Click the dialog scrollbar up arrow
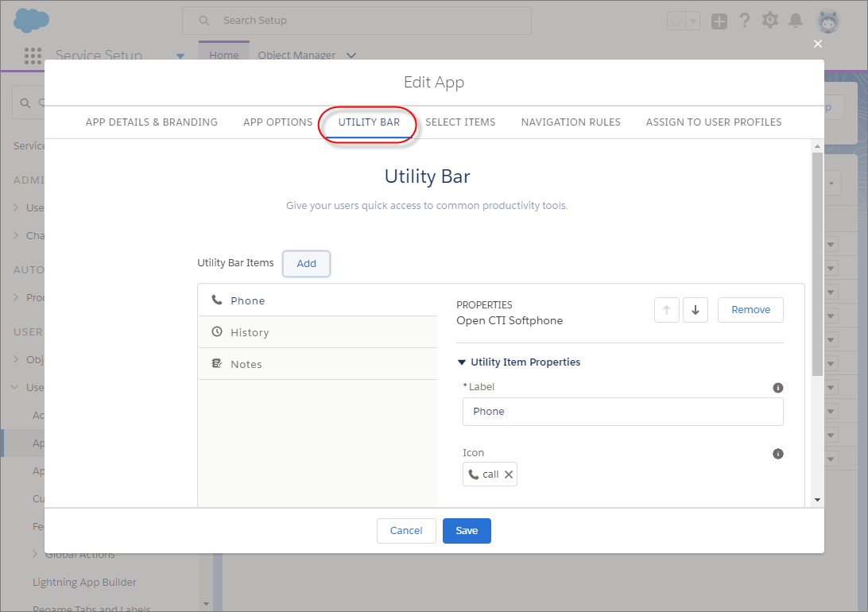Screen dimensions: 868x612 [818, 146]
